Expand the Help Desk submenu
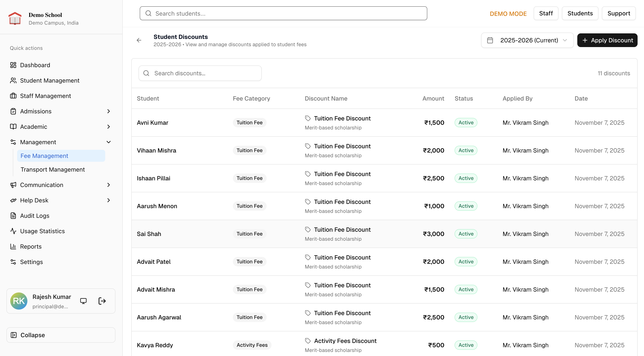Viewport: 644px width, 356px height. [108, 200]
